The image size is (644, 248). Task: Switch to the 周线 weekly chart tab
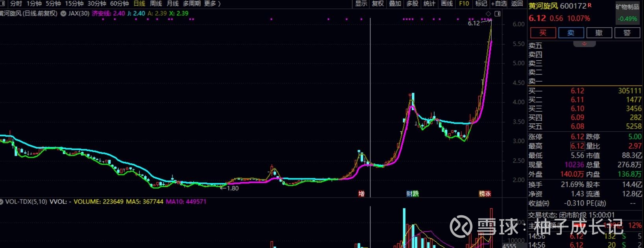[156, 4]
